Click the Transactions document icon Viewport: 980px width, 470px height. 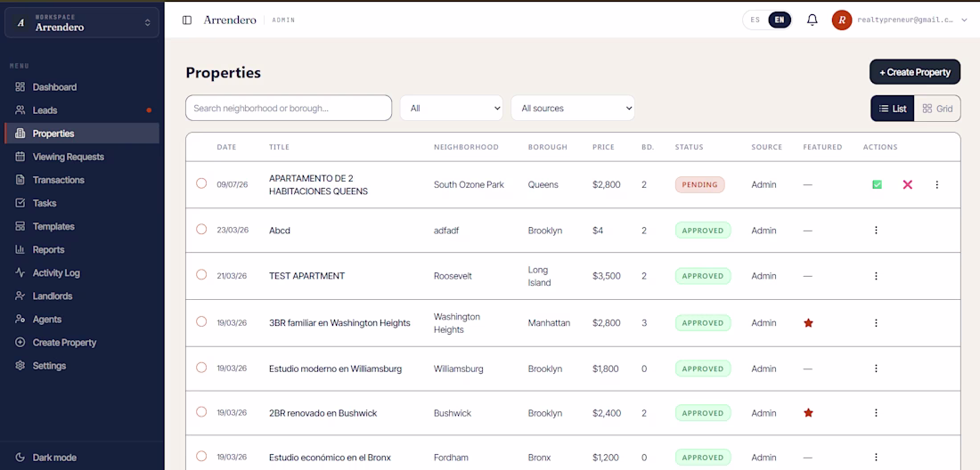[20, 180]
